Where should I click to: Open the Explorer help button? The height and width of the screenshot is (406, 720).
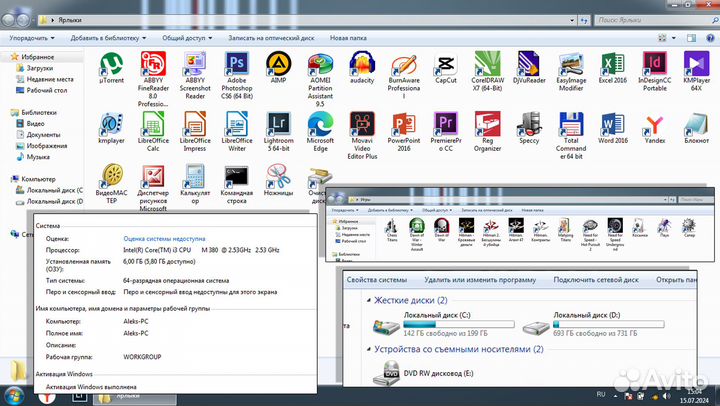710,38
